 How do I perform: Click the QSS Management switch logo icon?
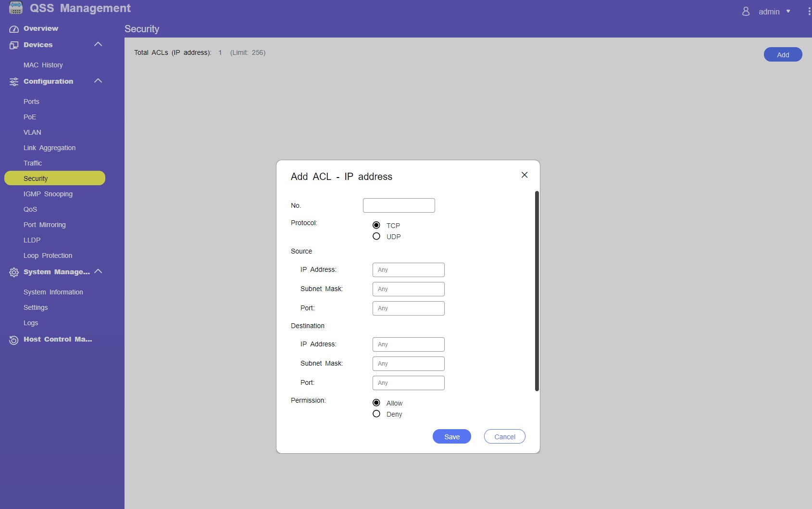16,8
